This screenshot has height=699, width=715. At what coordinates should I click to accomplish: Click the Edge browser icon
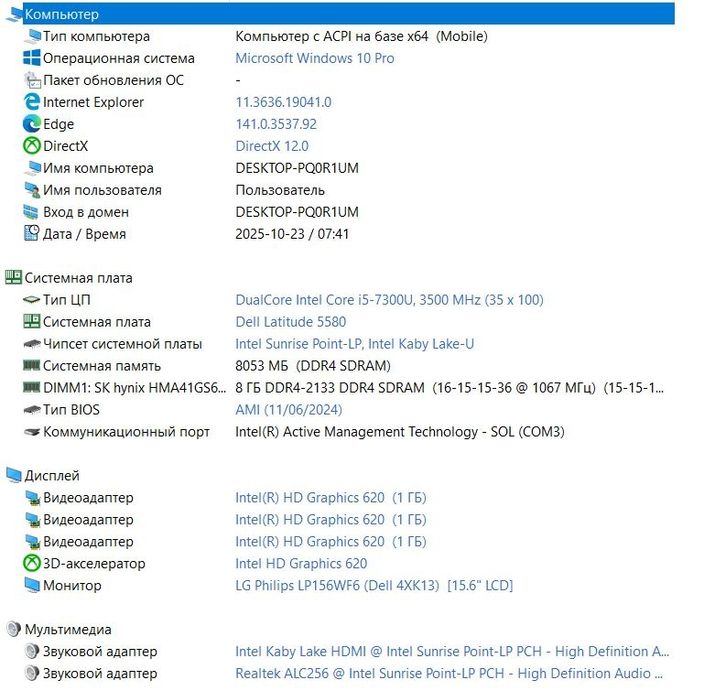pos(32,124)
